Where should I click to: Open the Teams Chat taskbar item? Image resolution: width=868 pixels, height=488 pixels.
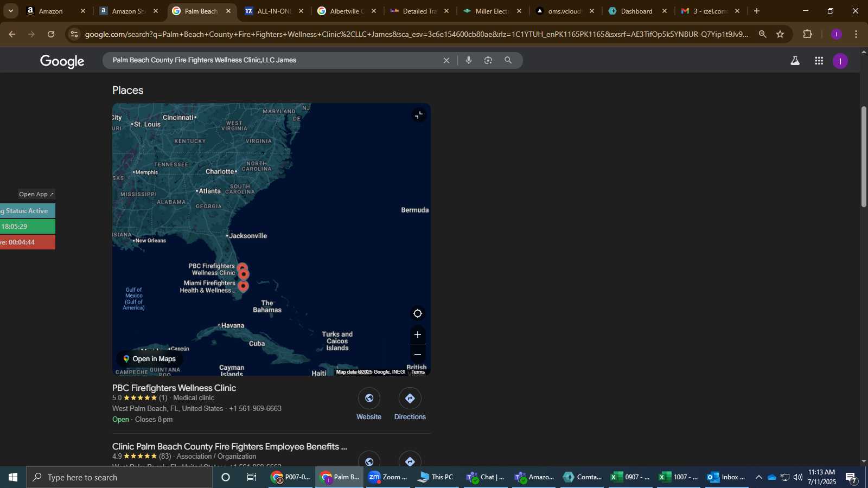click(486, 477)
